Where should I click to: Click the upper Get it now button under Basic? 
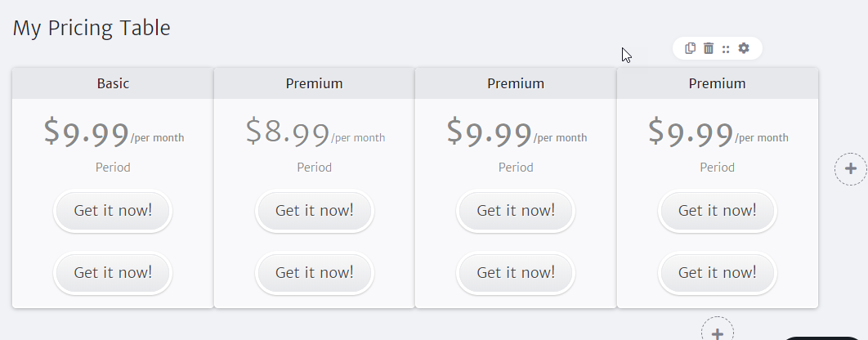pyautogui.click(x=113, y=211)
